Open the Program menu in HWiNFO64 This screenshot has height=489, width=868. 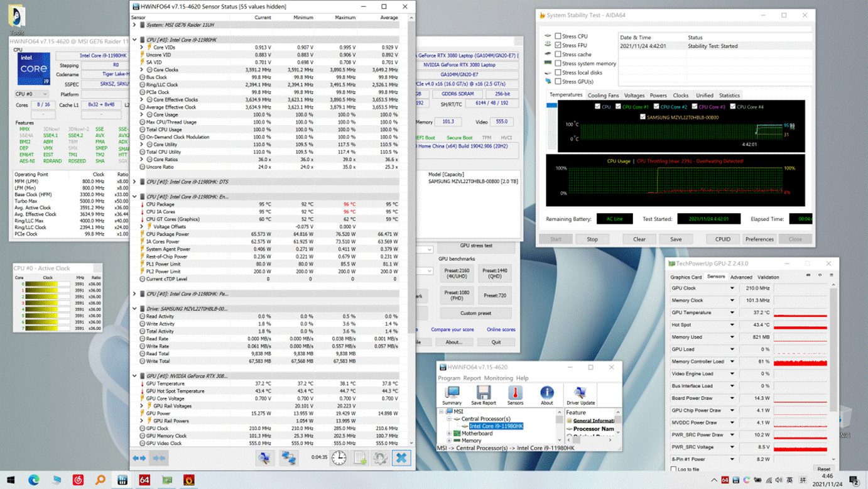(449, 378)
